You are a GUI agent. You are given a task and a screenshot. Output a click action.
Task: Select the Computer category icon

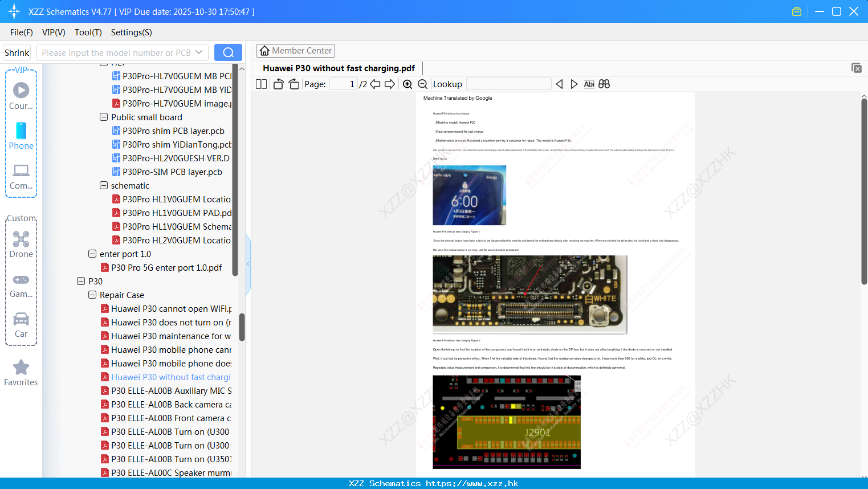point(21,177)
